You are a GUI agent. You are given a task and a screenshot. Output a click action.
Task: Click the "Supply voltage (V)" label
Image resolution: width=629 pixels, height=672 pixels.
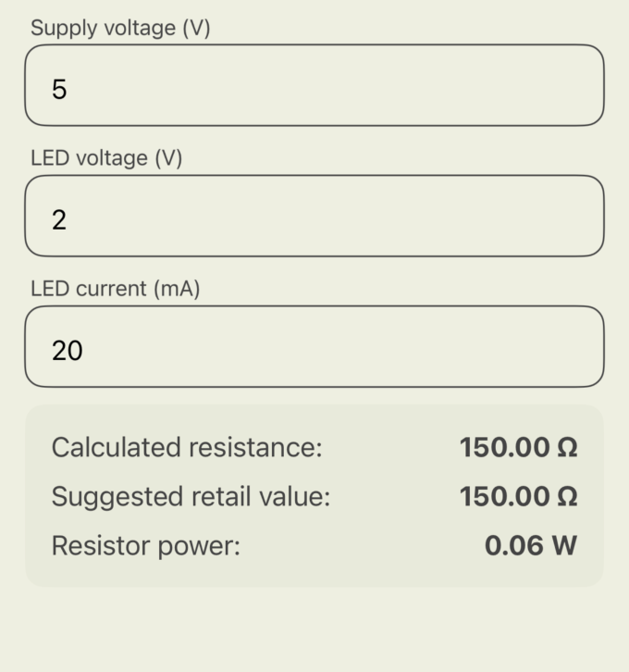[120, 28]
